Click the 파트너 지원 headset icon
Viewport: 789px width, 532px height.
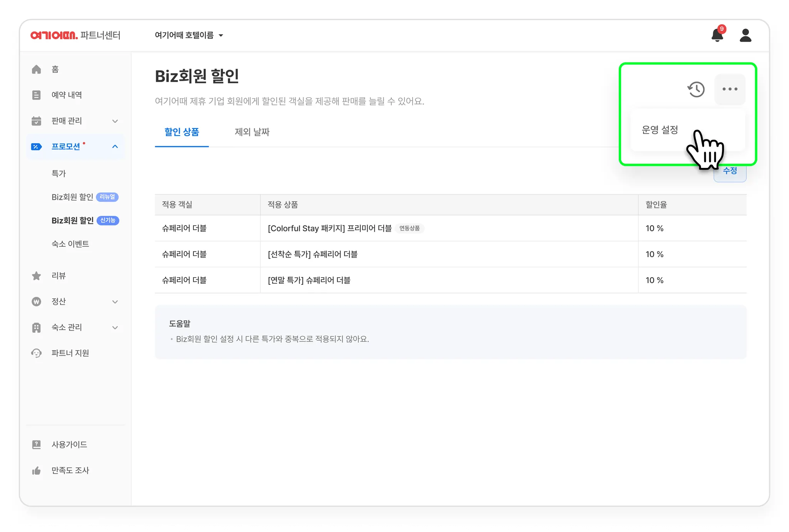(37, 353)
